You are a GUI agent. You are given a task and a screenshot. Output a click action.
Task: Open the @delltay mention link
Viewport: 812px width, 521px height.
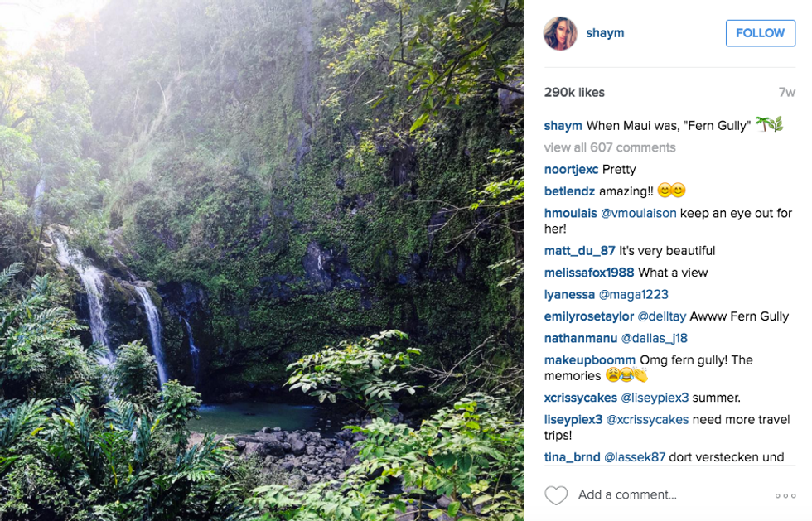click(x=661, y=316)
